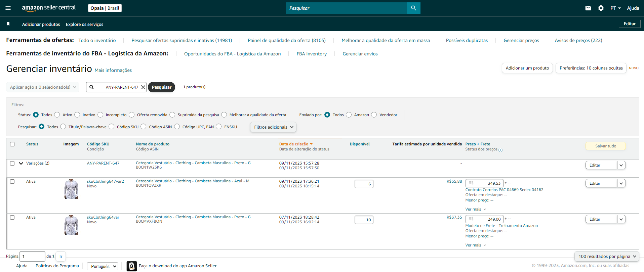Viewport: 644px width, 272px height.
Task: Open Editar dropdown arrow for skuClothing64var
Action: (x=621, y=219)
